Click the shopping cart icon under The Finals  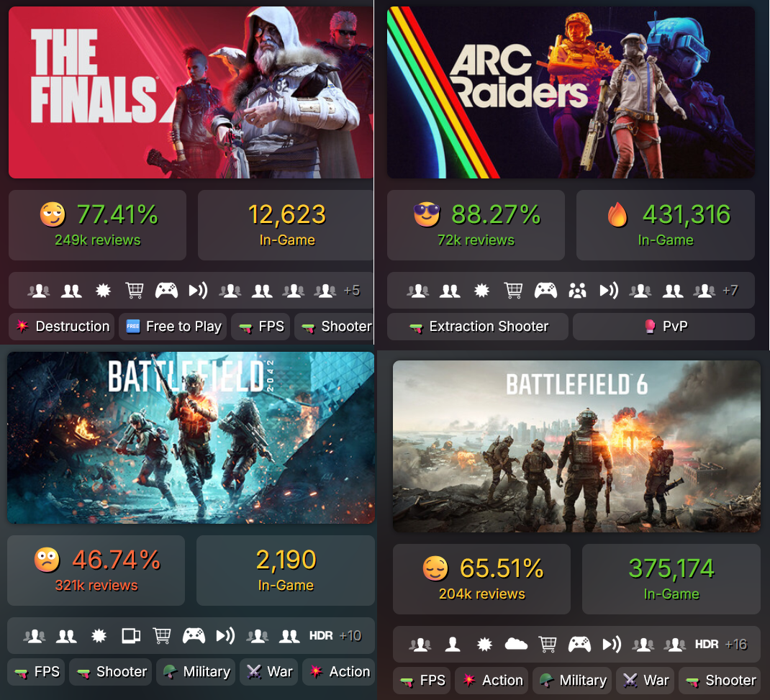(135, 291)
